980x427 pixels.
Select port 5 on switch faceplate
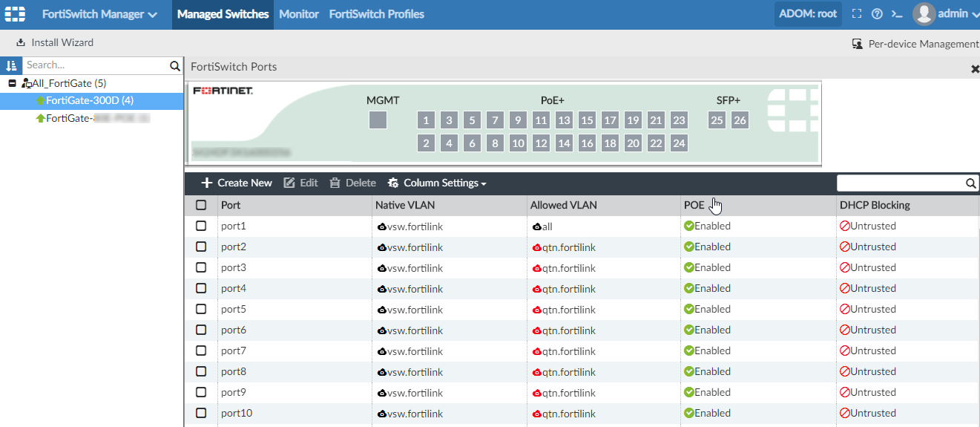point(472,120)
